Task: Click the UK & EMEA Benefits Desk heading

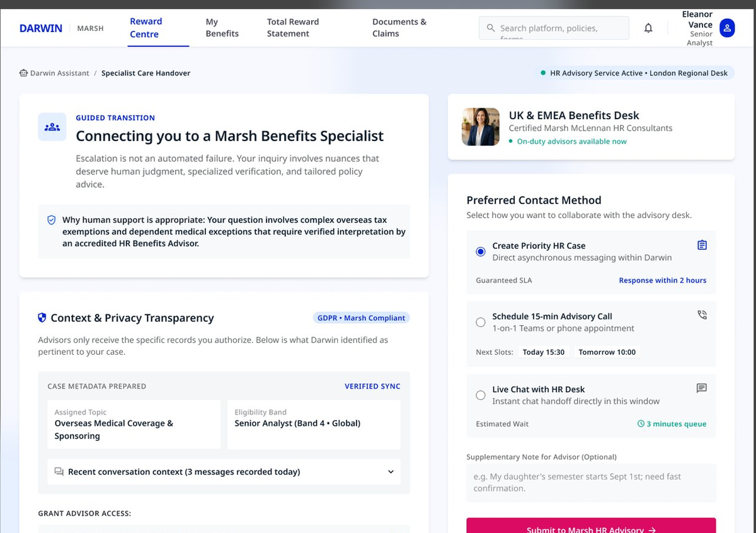Action: (574, 115)
